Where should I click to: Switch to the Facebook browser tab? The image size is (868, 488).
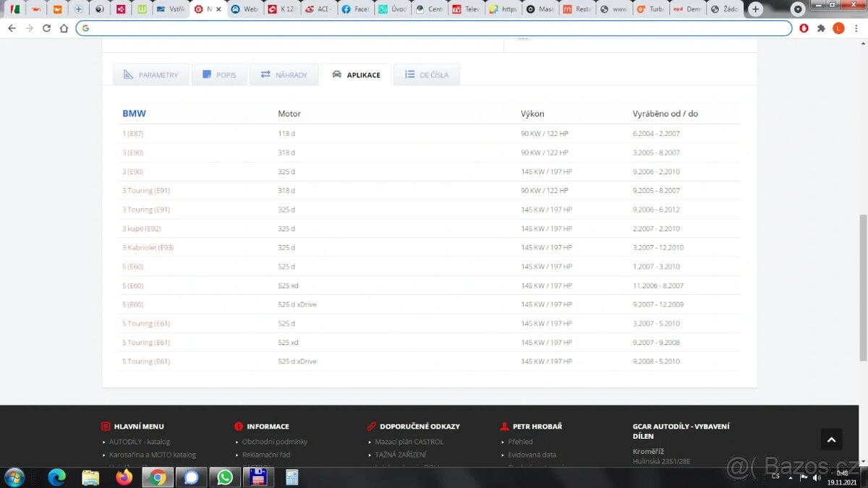click(355, 9)
